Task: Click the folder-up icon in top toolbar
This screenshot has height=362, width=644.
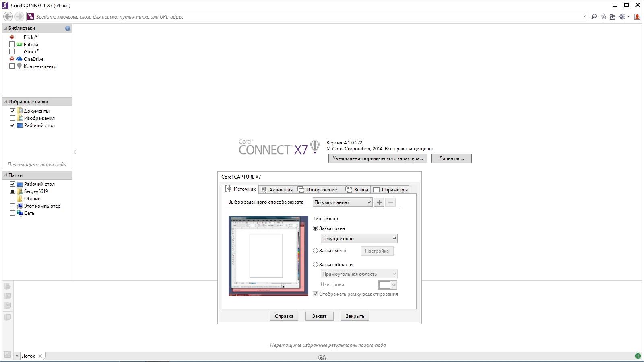Action: point(612,17)
